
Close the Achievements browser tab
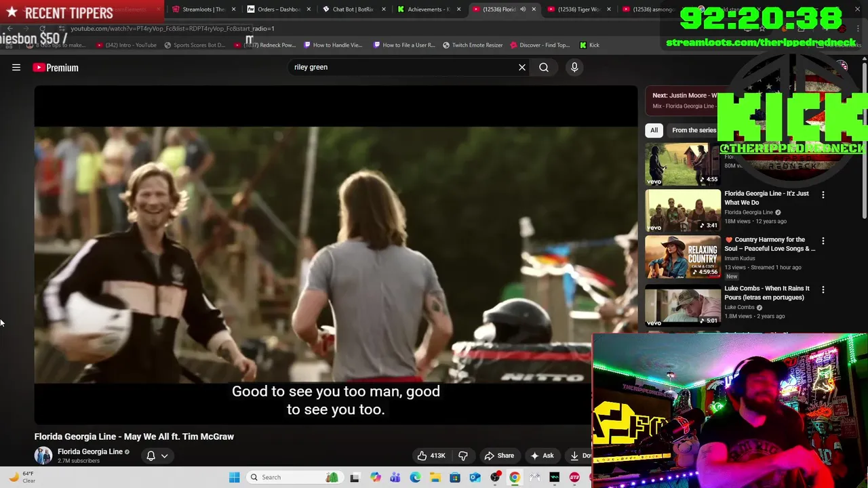459,9
